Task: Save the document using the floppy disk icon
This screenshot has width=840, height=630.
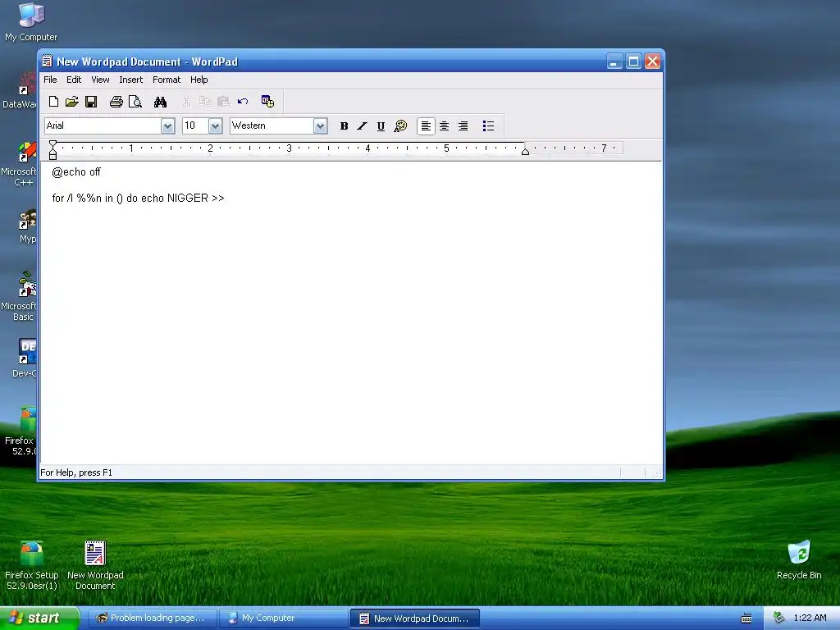Action: pos(91,101)
